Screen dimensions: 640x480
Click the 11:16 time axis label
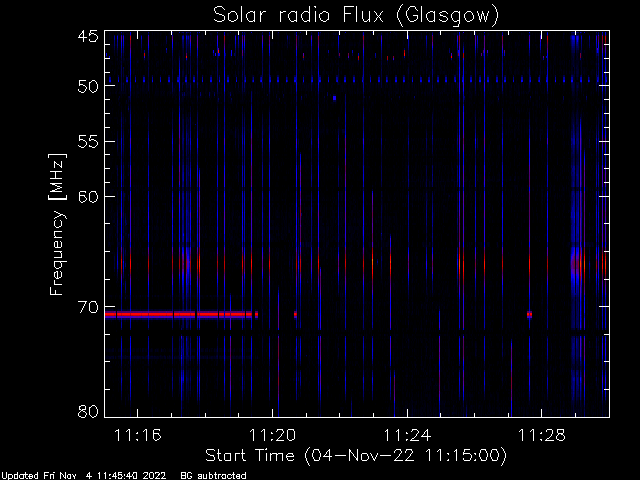138,436
